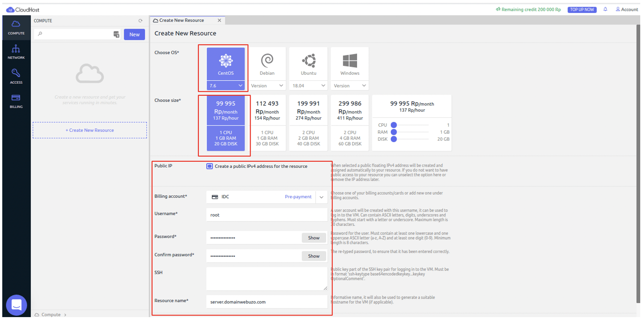Click the Confirm password input field
This screenshot has width=644, height=322.
[x=254, y=256]
